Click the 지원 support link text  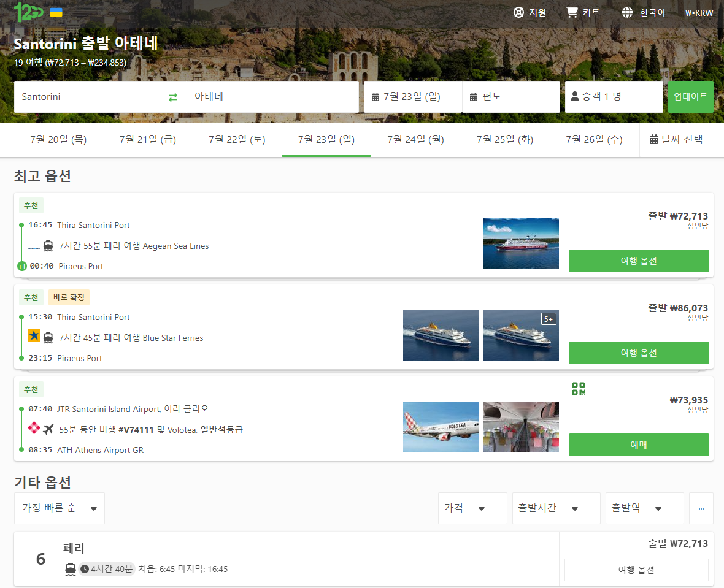537,12
